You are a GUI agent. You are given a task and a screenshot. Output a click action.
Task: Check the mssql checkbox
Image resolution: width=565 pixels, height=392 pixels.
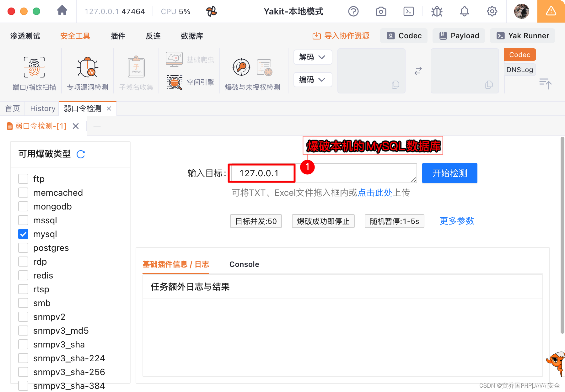[23, 220]
